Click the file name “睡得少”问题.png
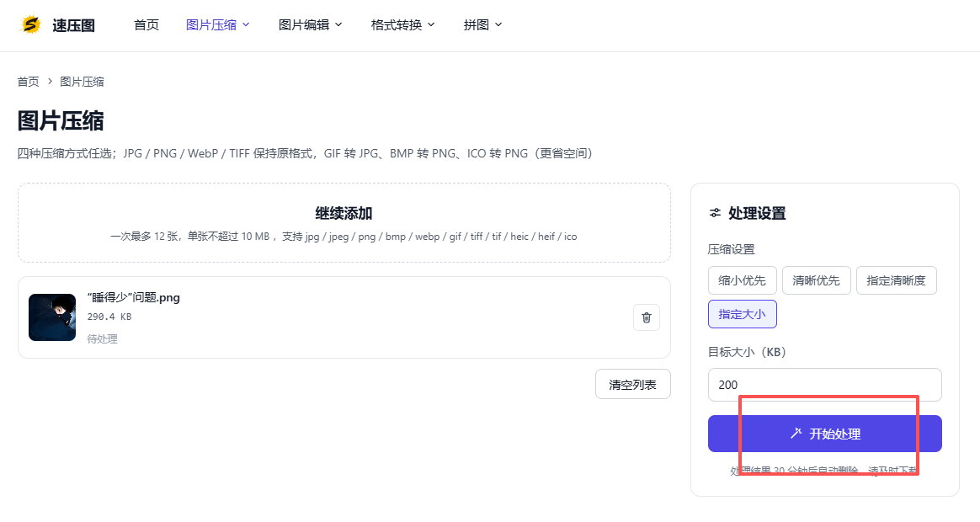 [133, 297]
